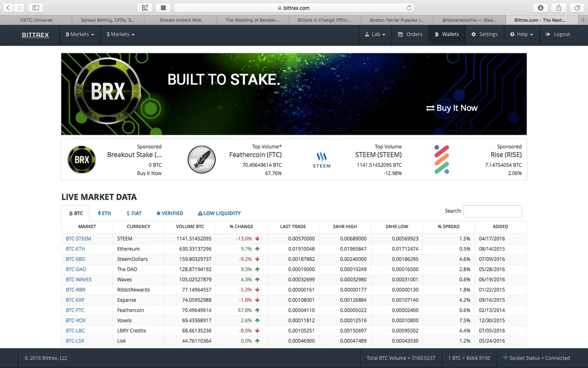Image resolution: width=588 pixels, height=368 pixels.
Task: Click the Feathercoin (FTC) top volume title
Action: point(255,155)
